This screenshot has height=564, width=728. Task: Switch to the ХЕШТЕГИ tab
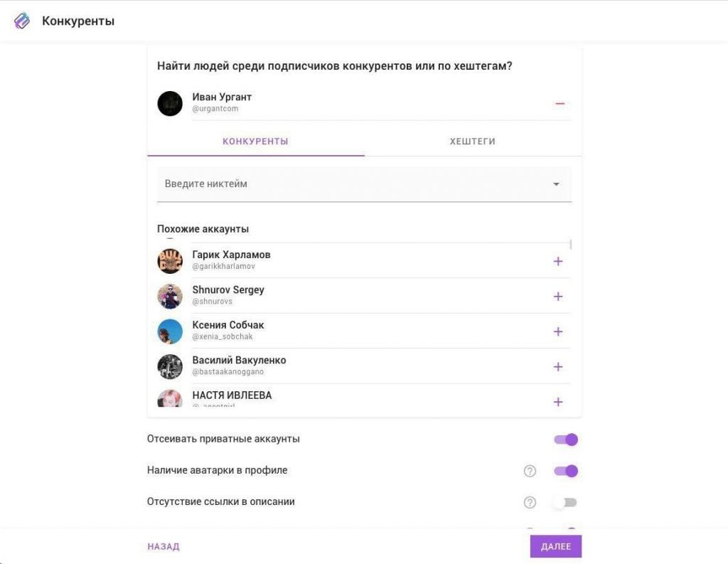pos(473,142)
